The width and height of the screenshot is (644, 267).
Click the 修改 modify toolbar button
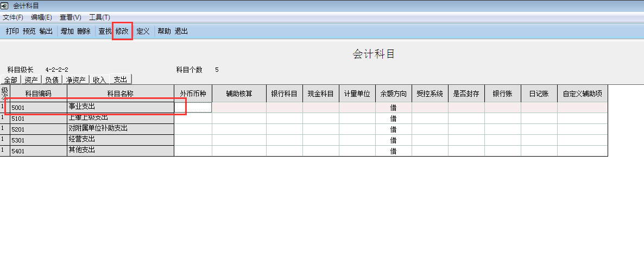[x=122, y=32]
